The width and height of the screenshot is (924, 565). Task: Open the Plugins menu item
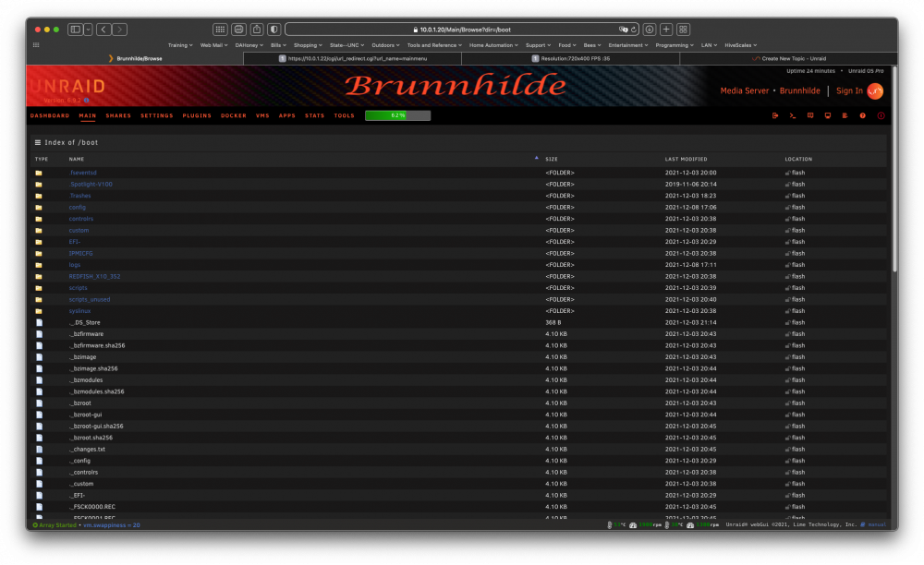pyautogui.click(x=197, y=116)
